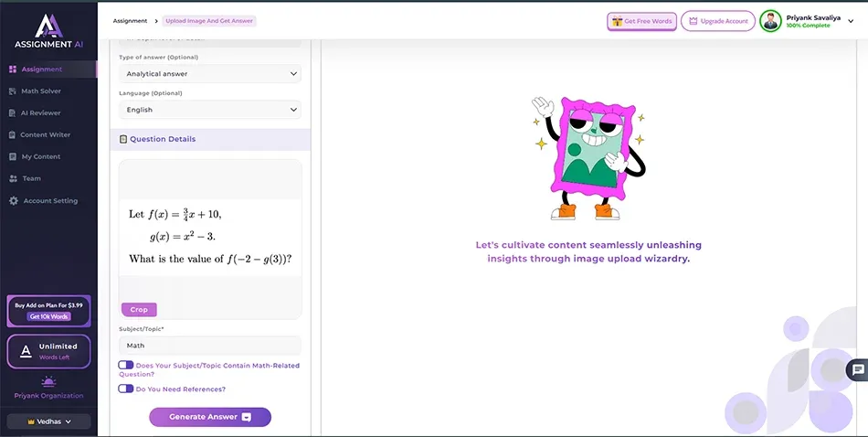The image size is (868, 437).
Task: Expand the Language dropdown set to English
Action: (x=209, y=110)
